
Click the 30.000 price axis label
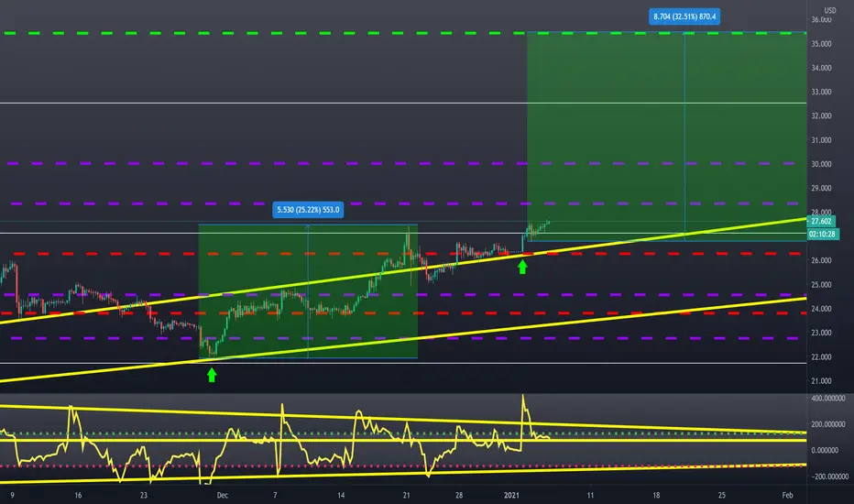821,164
